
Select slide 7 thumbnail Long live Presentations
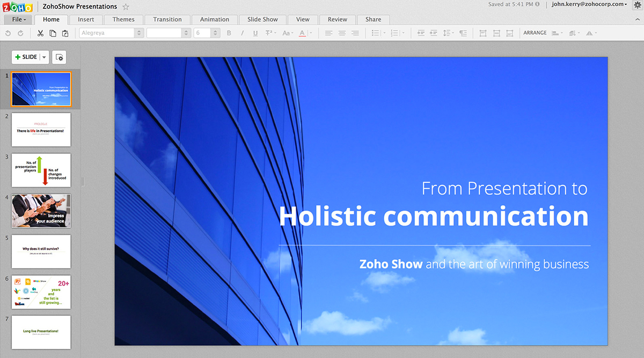pyautogui.click(x=41, y=332)
